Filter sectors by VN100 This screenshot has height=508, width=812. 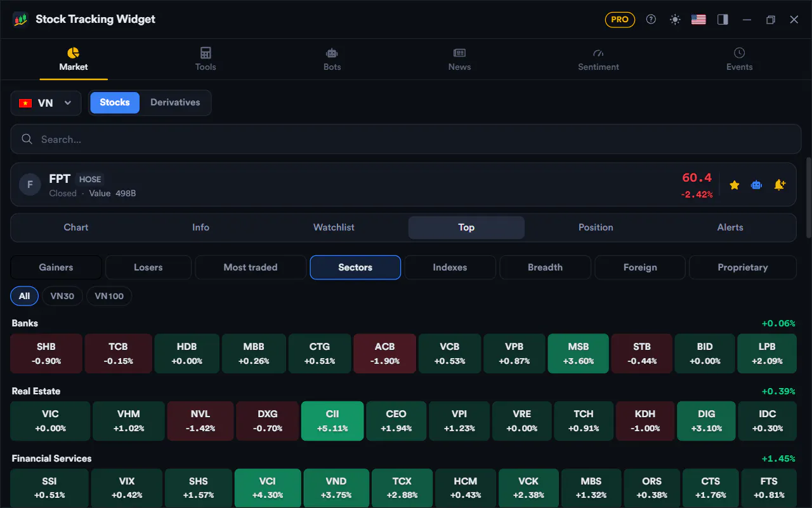click(109, 296)
